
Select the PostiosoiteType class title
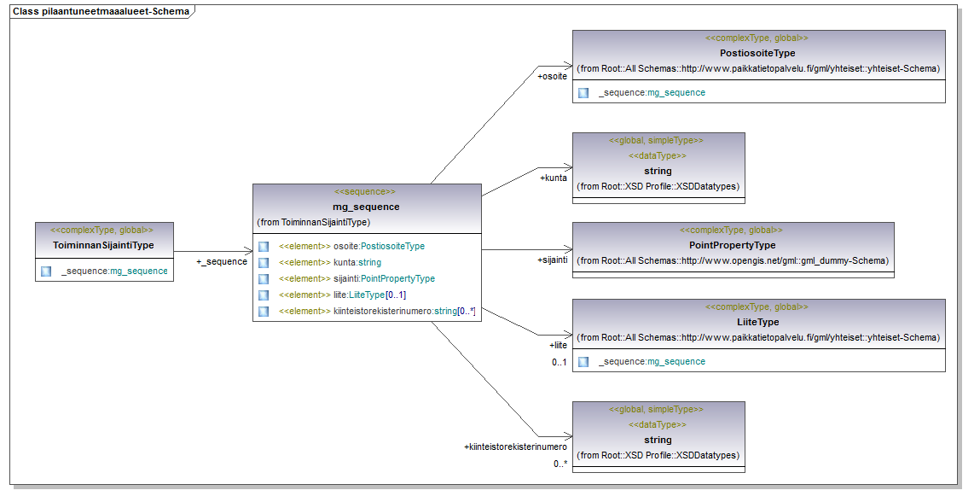(757, 53)
